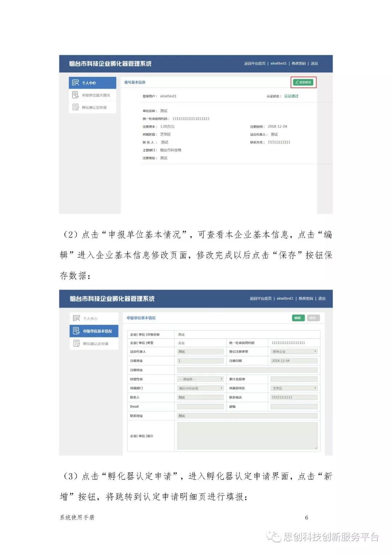Click the 注册地址 input field

point(247,370)
